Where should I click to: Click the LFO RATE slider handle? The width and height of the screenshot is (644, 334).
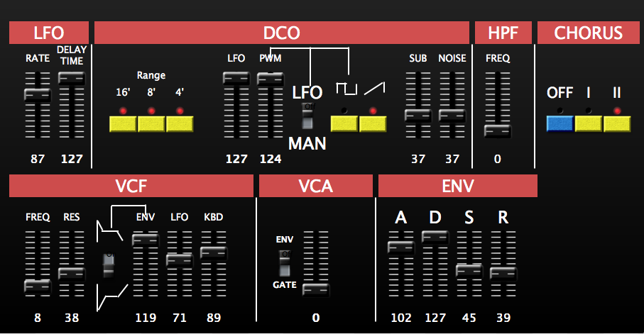coord(38,95)
